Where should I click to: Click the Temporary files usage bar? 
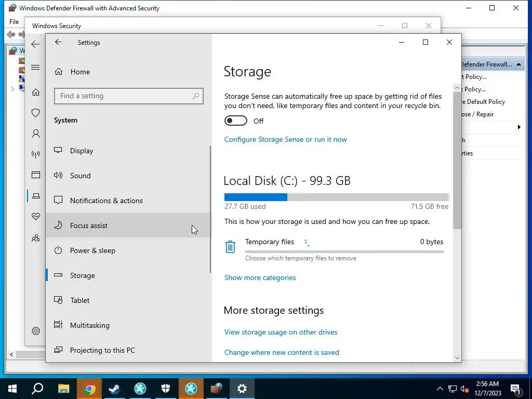coord(344,252)
